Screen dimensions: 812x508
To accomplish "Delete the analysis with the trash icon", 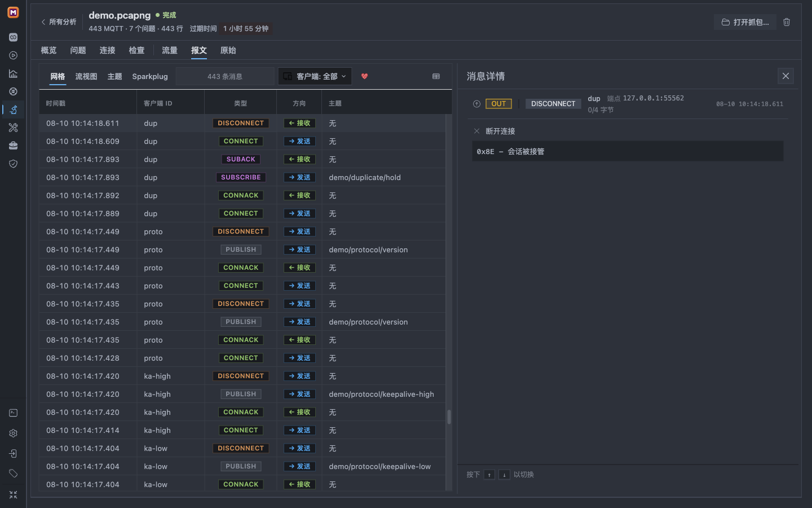I will (787, 22).
